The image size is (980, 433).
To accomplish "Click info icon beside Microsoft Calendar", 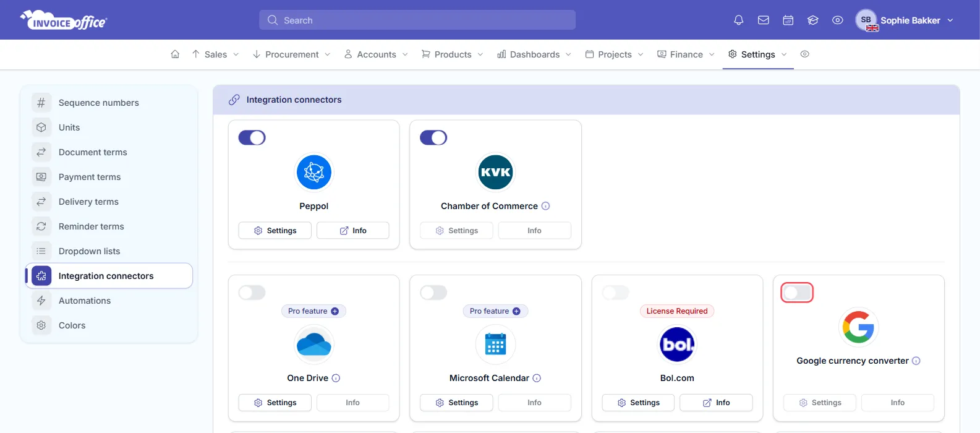I will [537, 378].
